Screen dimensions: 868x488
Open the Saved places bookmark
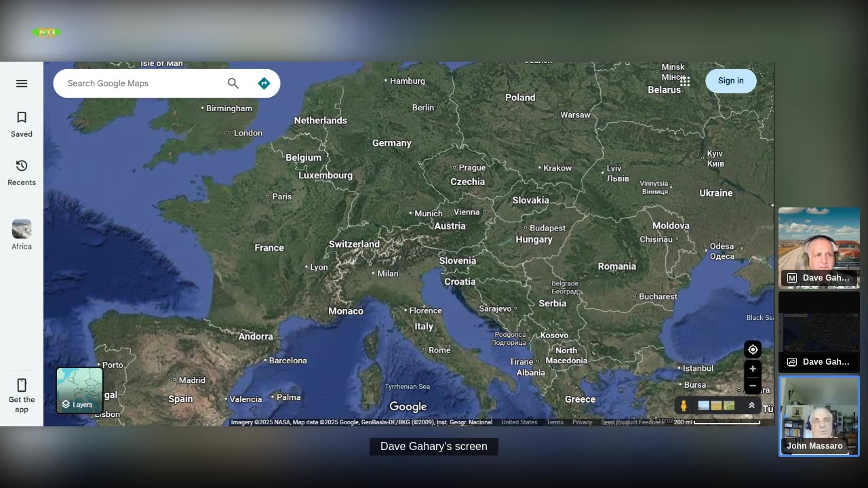coord(22,125)
